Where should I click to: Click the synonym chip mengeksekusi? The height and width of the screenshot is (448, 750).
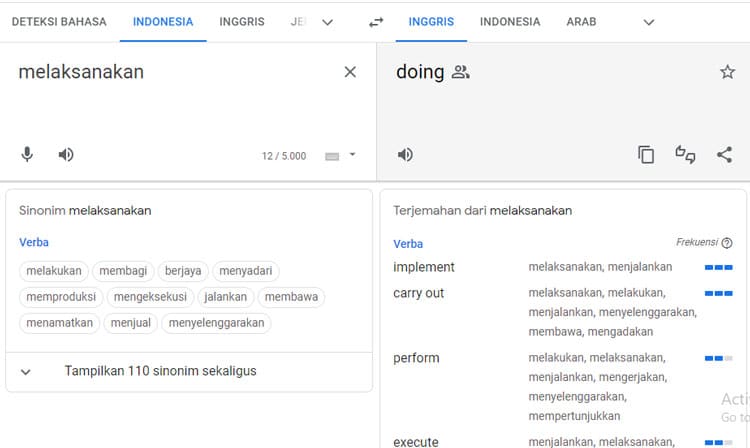tap(150, 297)
